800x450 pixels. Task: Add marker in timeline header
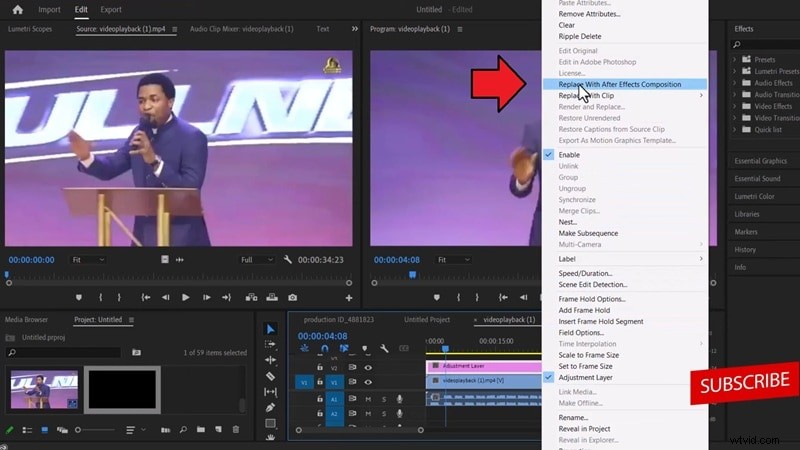[364, 348]
